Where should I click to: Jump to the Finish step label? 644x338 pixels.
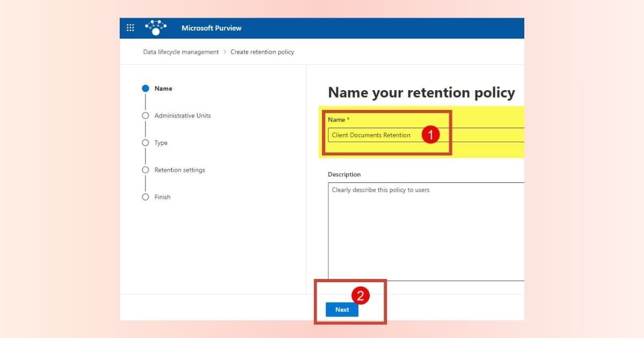(x=163, y=197)
